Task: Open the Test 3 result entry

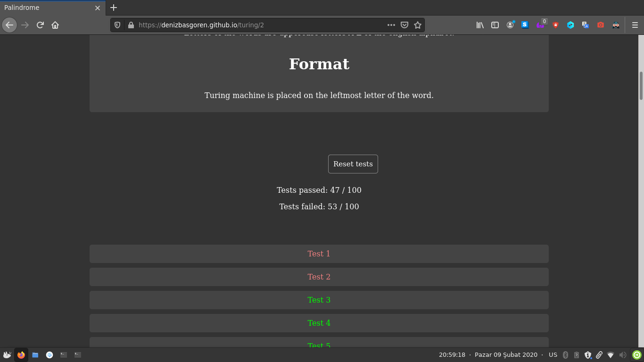Action: tap(319, 300)
